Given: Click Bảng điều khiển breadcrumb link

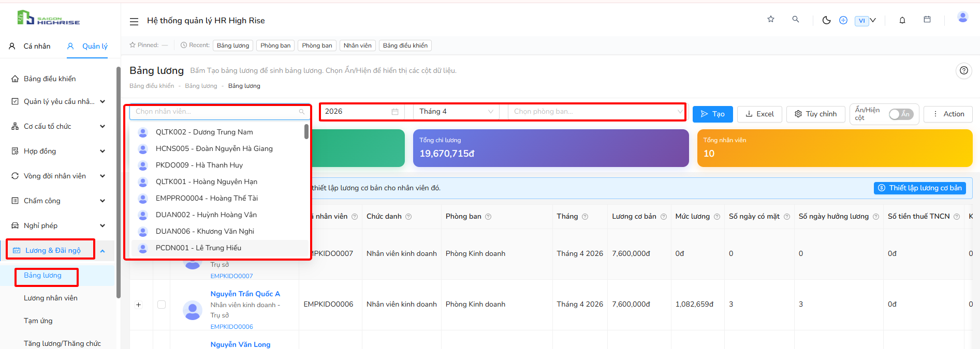Looking at the screenshot, I should (152, 86).
